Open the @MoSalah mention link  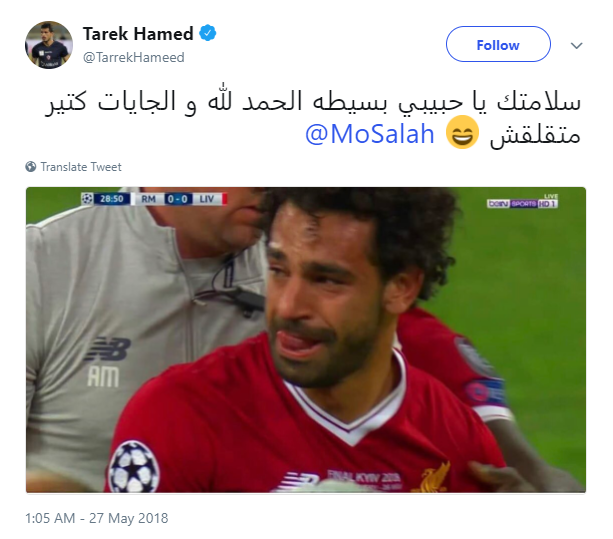tap(369, 134)
